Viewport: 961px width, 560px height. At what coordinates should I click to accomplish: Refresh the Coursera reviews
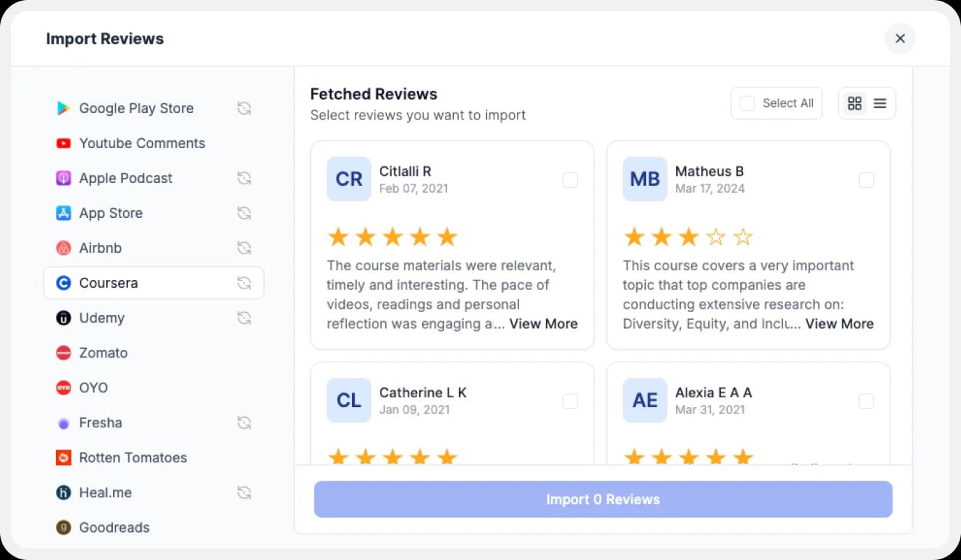[x=244, y=283]
